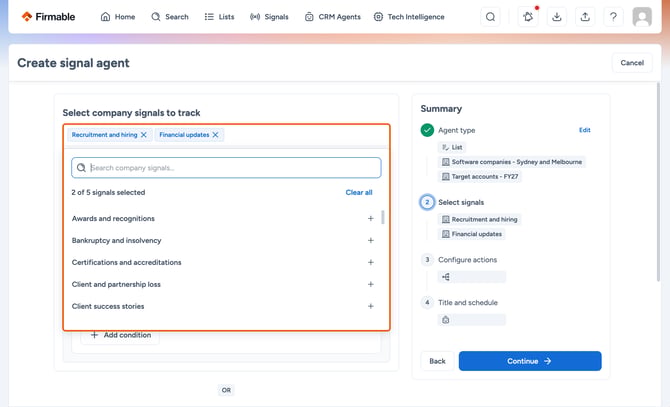Cancel signal agent creation
670x407 pixels.
click(632, 63)
